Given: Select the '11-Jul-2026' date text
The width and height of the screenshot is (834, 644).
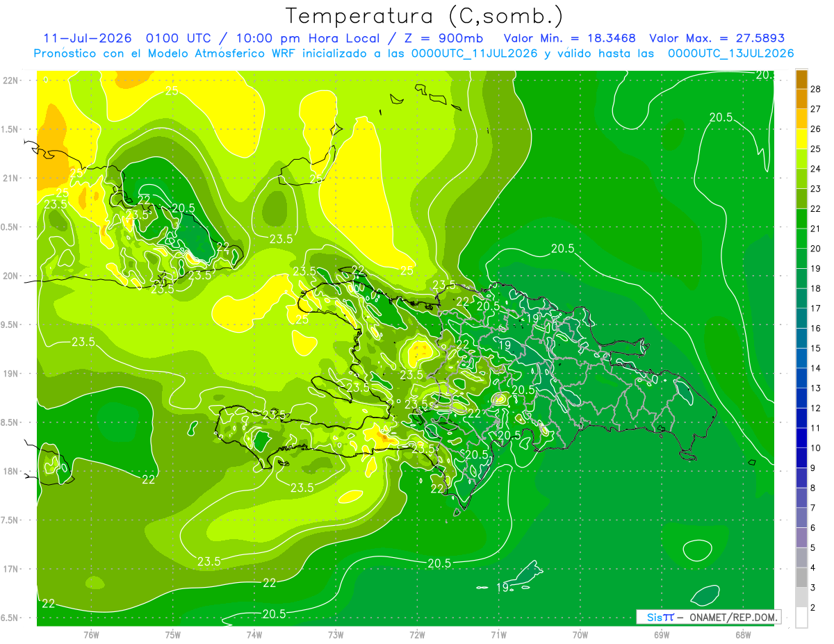Looking at the screenshot, I should point(87,38).
